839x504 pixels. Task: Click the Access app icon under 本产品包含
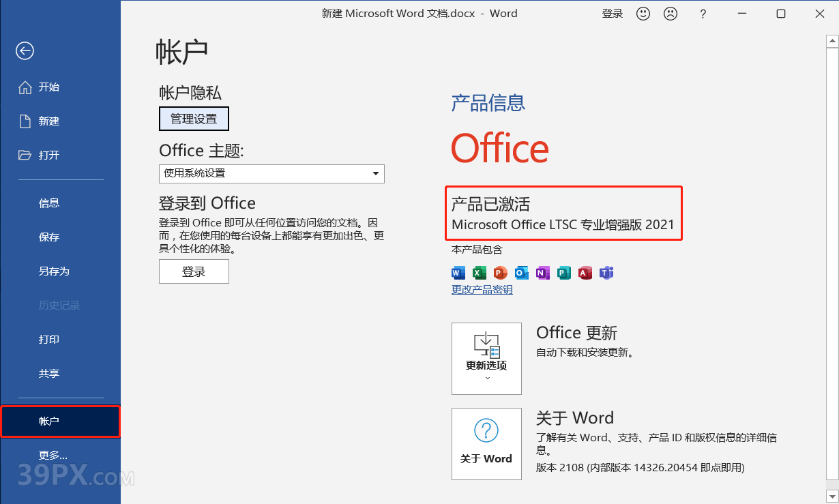point(585,273)
